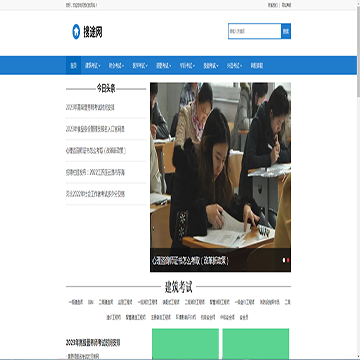The height and width of the screenshot is (360, 360).
Task: Expand the 建筑考试 dropdown in the navigation bar
Action: coord(93,66)
